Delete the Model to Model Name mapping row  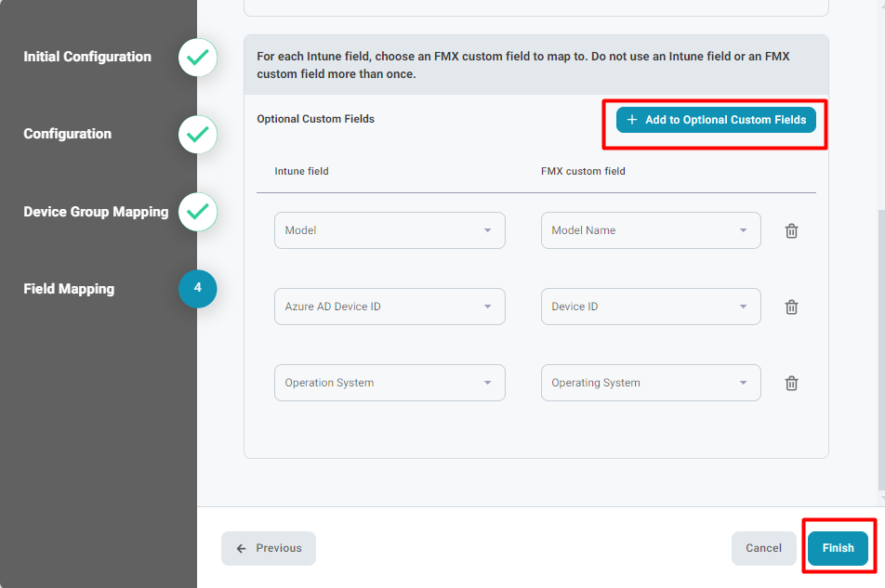pyautogui.click(x=791, y=230)
